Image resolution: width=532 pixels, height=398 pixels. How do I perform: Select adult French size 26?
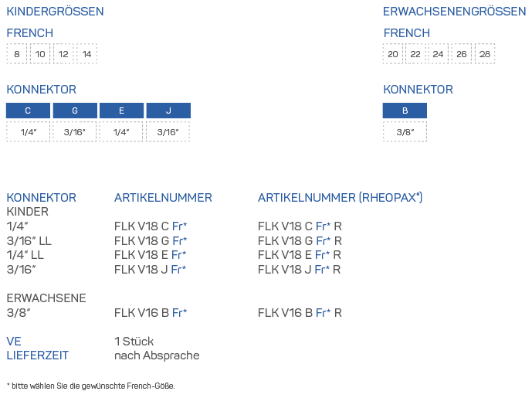(462, 54)
